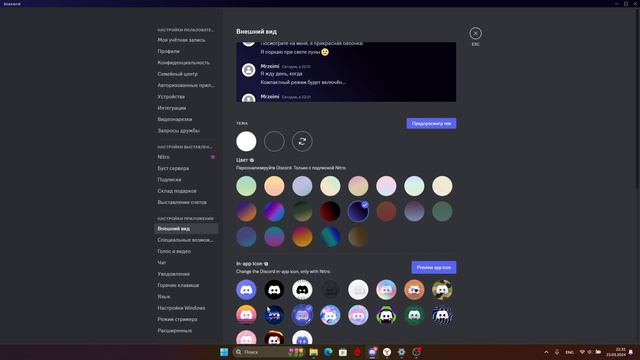Select the dark theme circle
Image resolution: width=640 pixels, height=360 pixels.
tap(274, 141)
